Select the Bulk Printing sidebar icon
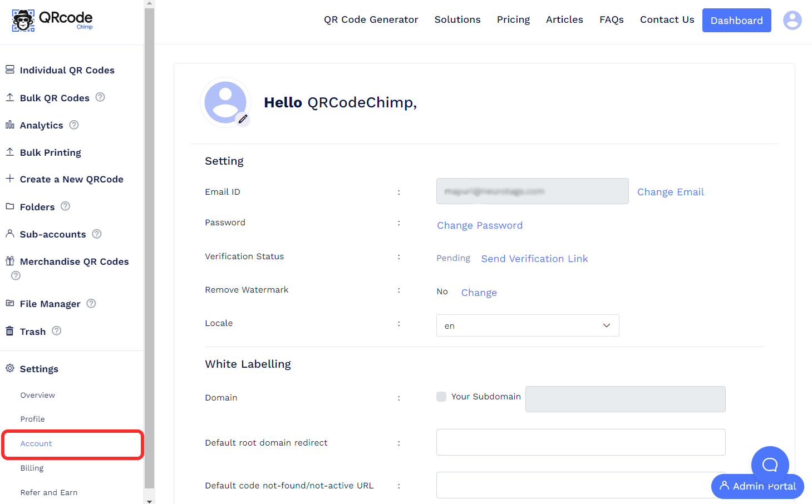The height and width of the screenshot is (504, 812). coord(9,152)
